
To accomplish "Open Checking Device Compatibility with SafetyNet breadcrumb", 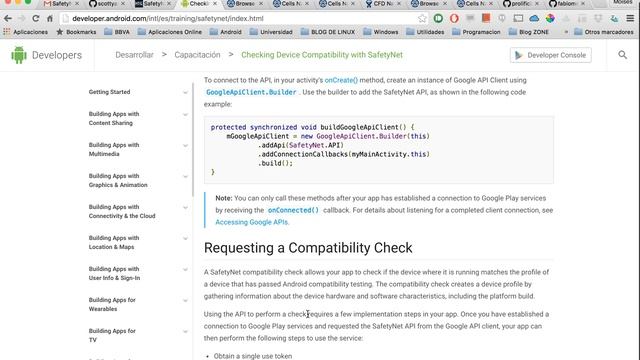I will click(x=322, y=55).
